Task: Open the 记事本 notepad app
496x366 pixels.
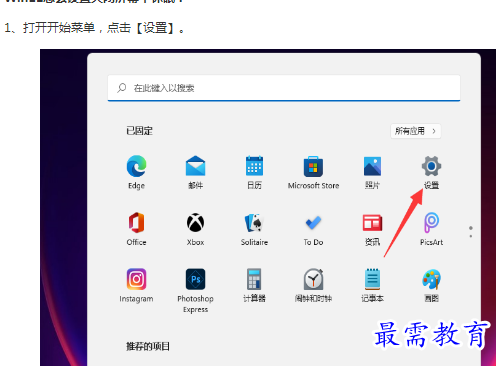Action: (x=372, y=279)
